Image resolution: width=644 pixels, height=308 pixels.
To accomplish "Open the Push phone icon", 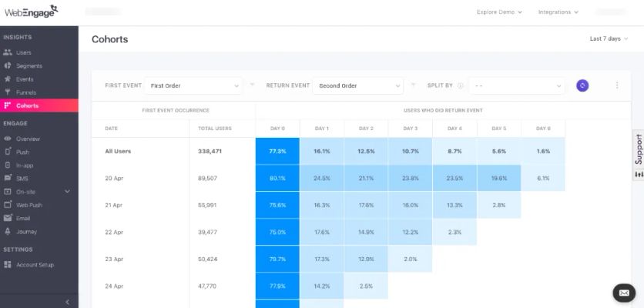I will [8, 152].
